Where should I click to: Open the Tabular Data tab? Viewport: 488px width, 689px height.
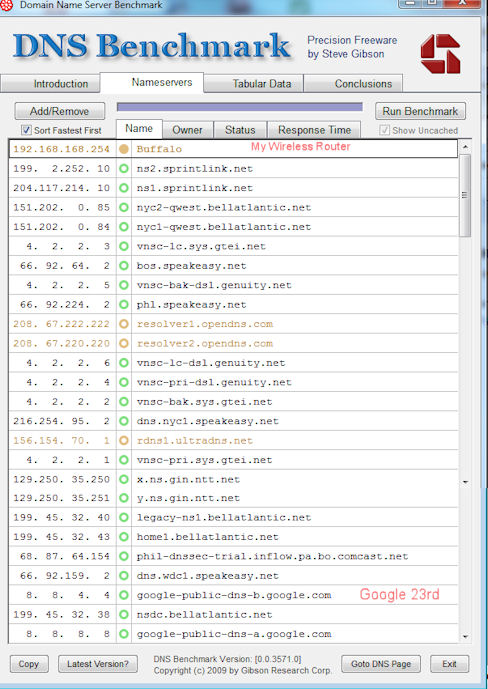[x=253, y=83]
